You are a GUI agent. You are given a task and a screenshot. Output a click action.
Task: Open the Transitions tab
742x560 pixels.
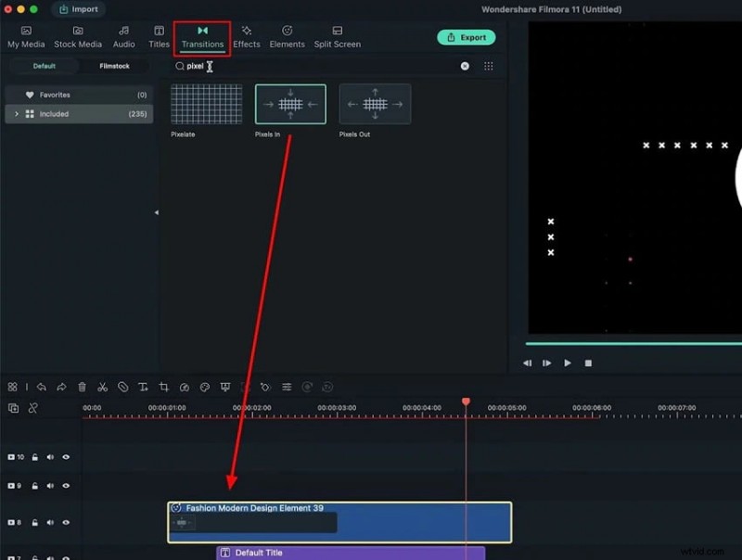[x=202, y=37]
